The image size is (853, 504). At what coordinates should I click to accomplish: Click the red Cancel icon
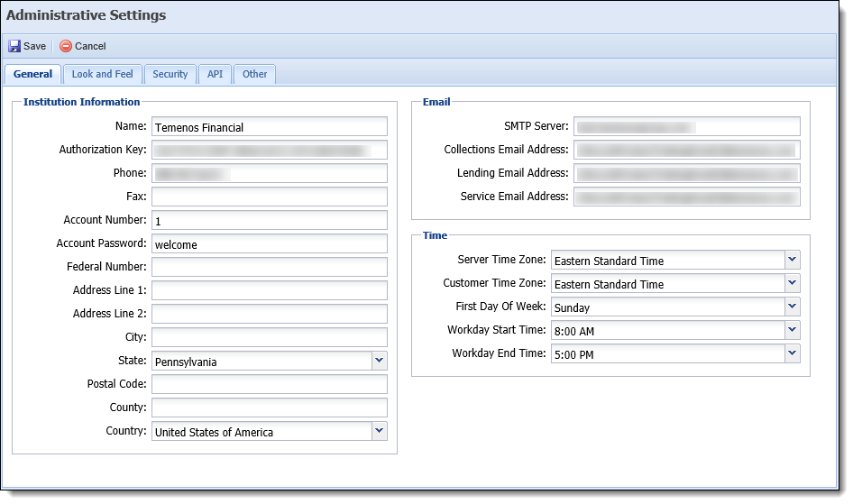click(x=66, y=46)
